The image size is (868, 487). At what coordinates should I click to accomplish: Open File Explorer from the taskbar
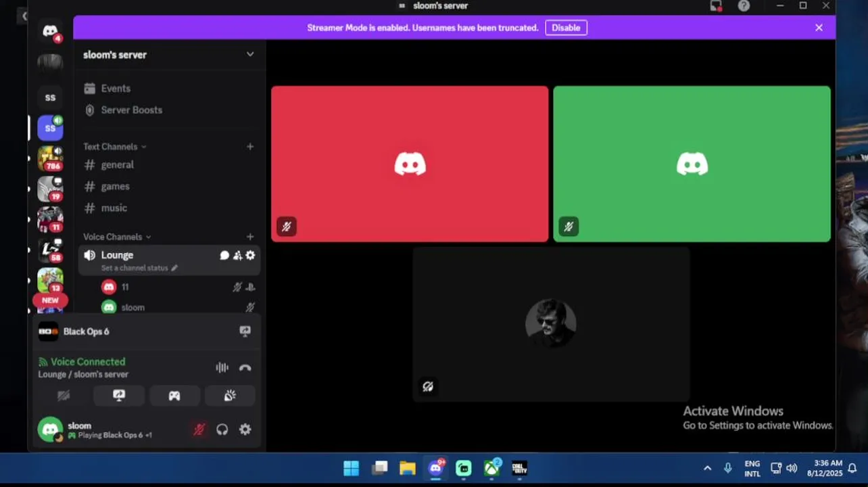pos(407,468)
